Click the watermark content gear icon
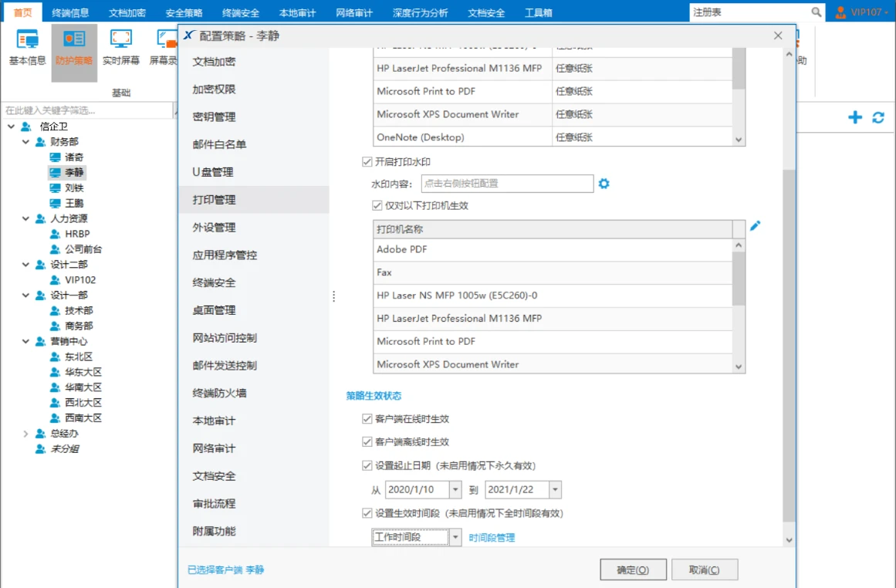 point(604,184)
